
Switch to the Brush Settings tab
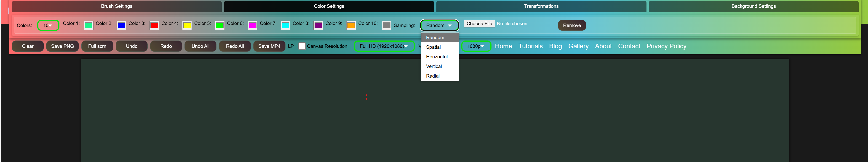pos(117,6)
